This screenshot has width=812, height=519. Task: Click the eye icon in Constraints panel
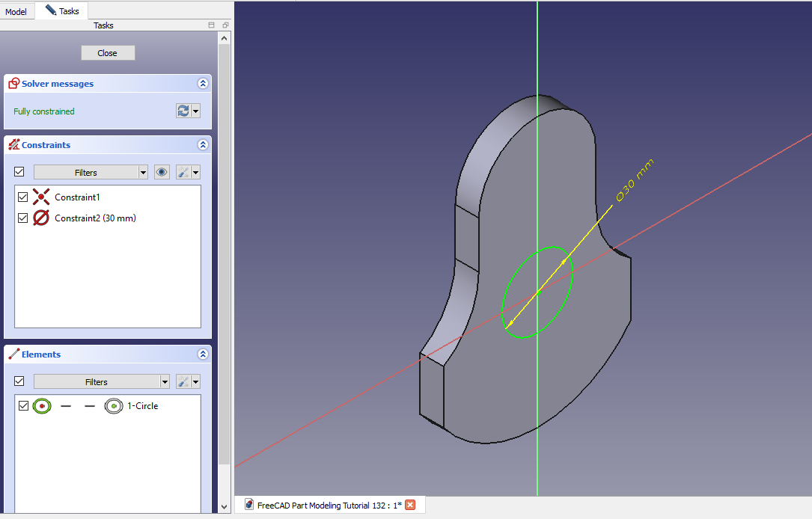[x=162, y=172]
